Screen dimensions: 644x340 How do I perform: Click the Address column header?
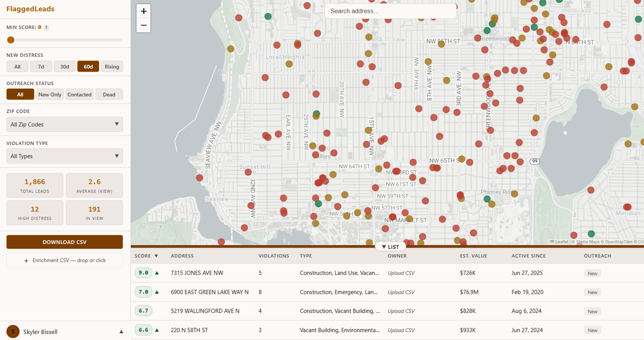(182, 256)
